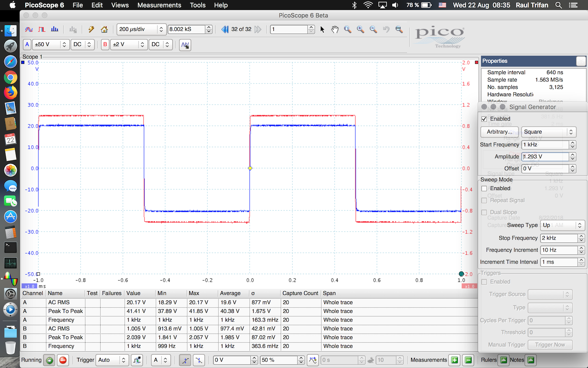Click the zoom in magnifier

(361, 29)
